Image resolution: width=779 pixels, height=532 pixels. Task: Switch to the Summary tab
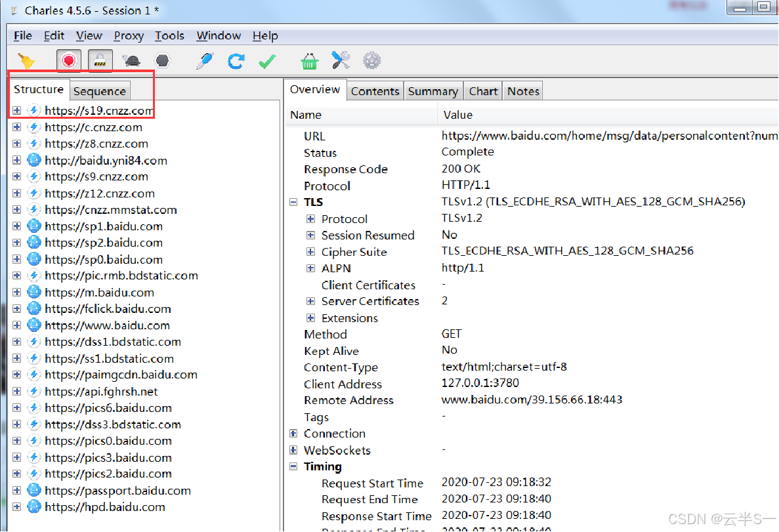432,91
